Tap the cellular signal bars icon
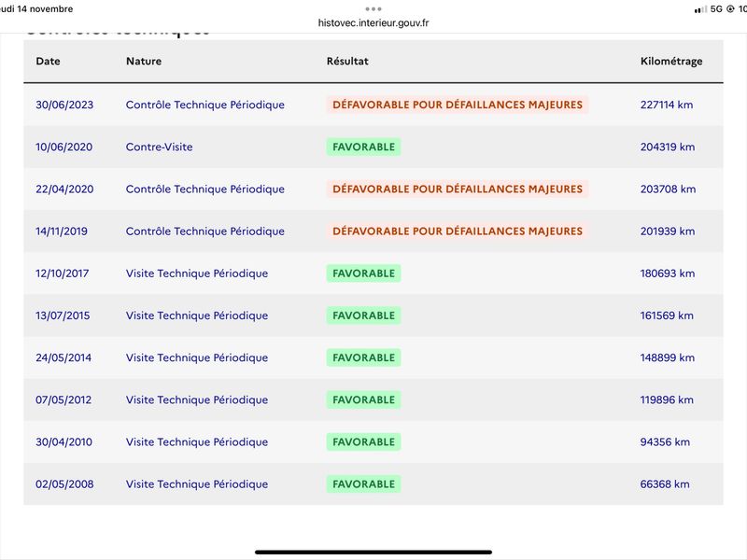Screen dimensions: 747x560 click(701, 9)
